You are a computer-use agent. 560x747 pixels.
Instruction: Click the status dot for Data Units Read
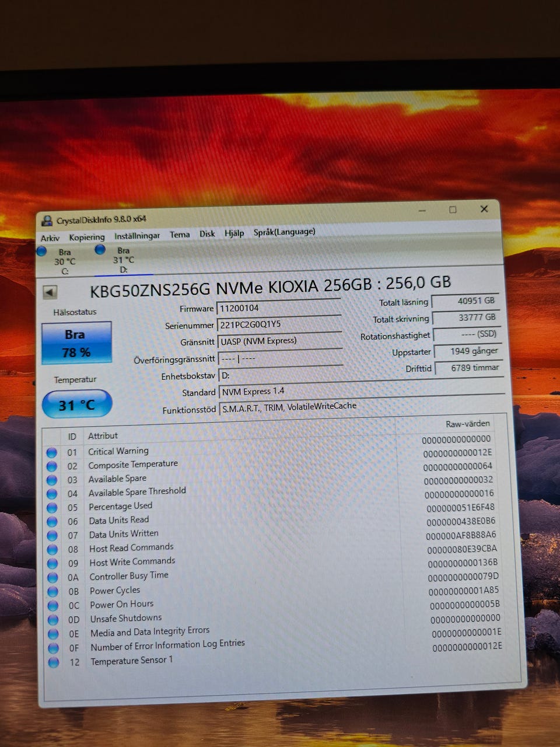click(x=52, y=522)
